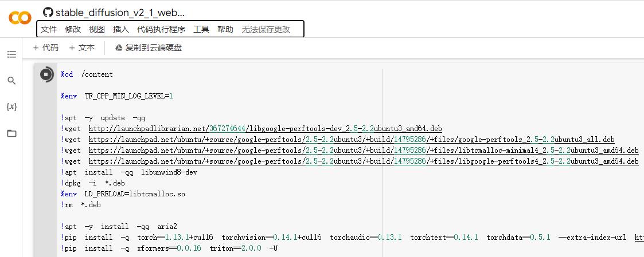The height and width of the screenshot is (257, 644).
Task: Open the 插入 menu
Action: click(121, 29)
